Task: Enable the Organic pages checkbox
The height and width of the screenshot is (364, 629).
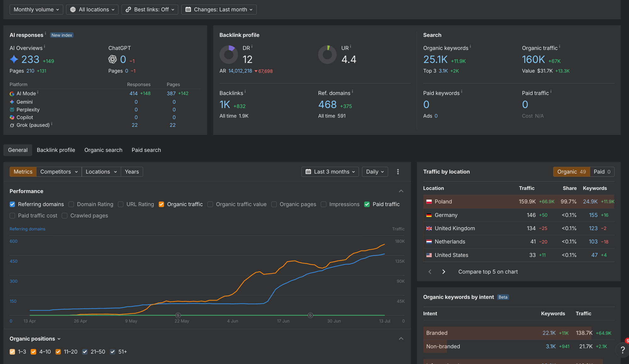Action: (x=274, y=204)
